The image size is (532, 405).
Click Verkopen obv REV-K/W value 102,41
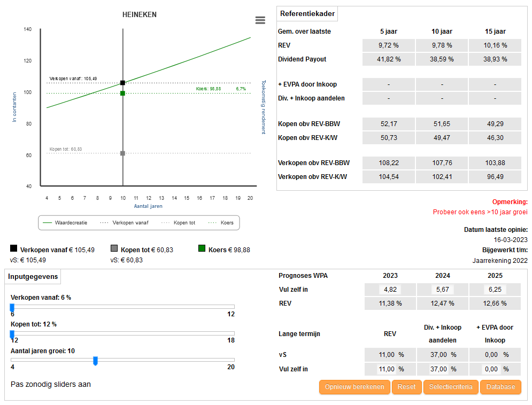point(442,177)
